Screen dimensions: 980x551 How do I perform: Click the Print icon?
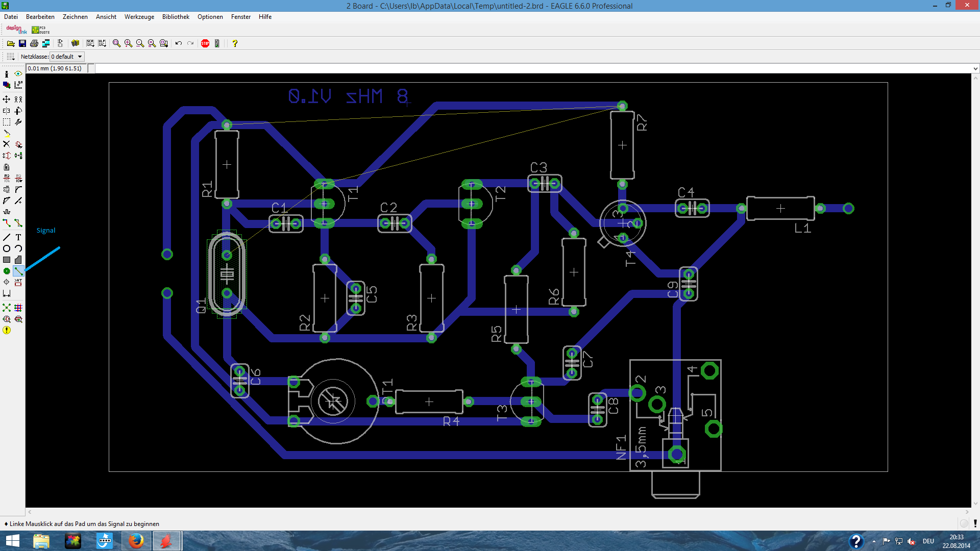(34, 43)
